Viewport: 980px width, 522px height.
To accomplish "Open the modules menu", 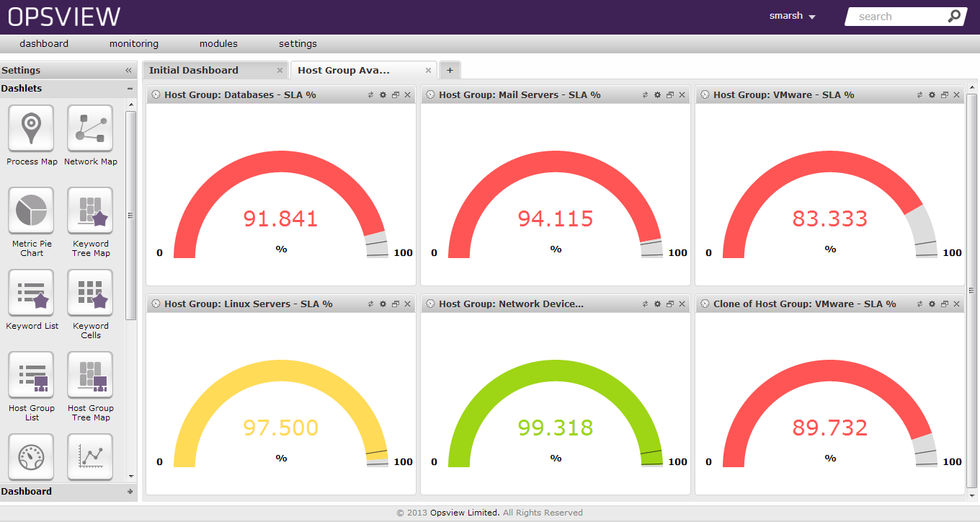I will coord(218,43).
